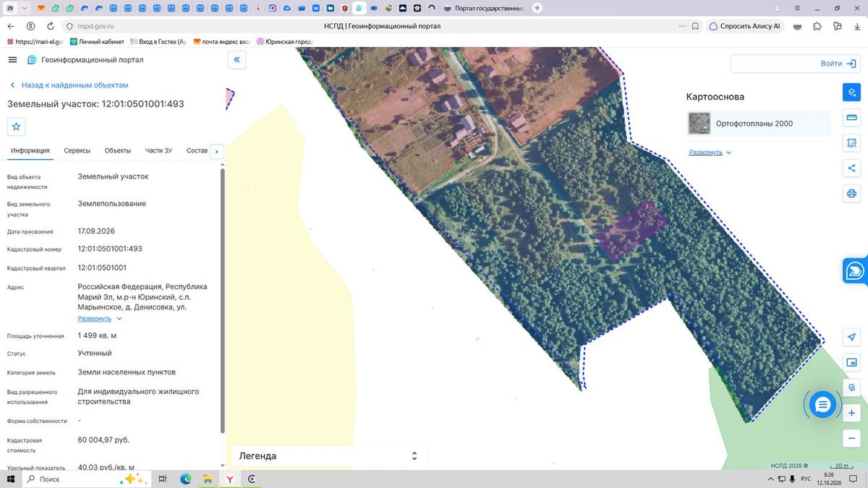Click the share map icon
Image resolution: width=868 pixels, height=488 pixels.
[x=851, y=168]
